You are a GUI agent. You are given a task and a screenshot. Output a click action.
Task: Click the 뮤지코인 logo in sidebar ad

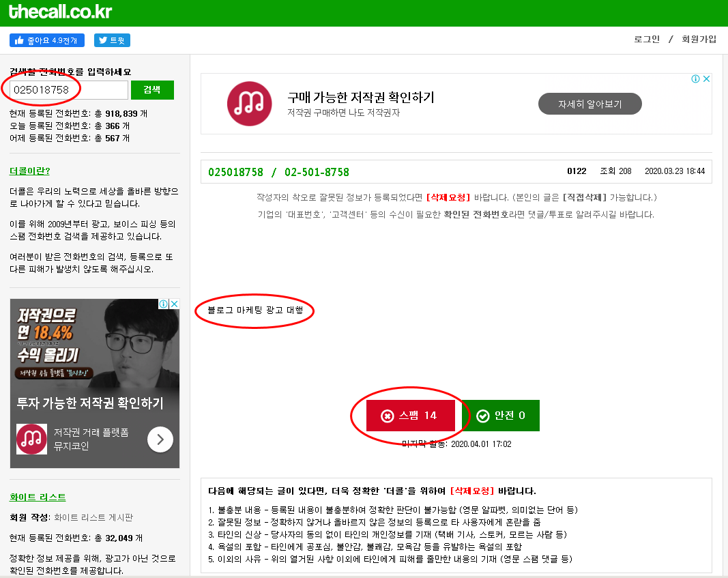(31, 439)
